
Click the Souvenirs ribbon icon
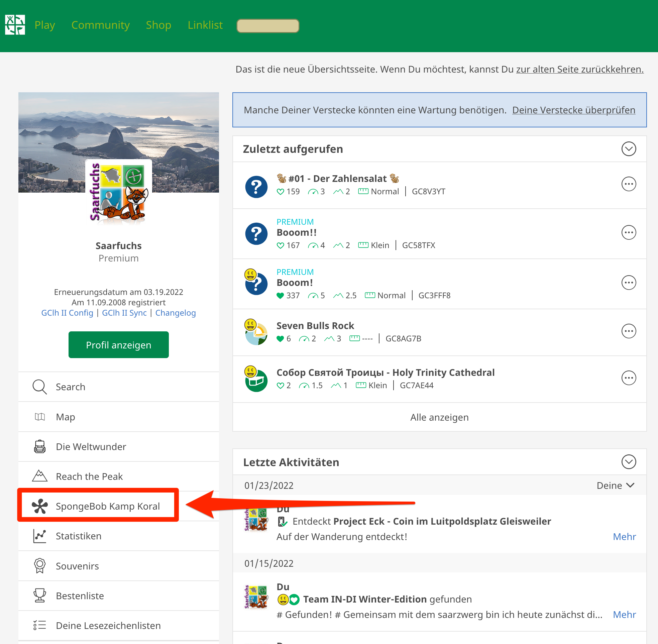coord(39,565)
